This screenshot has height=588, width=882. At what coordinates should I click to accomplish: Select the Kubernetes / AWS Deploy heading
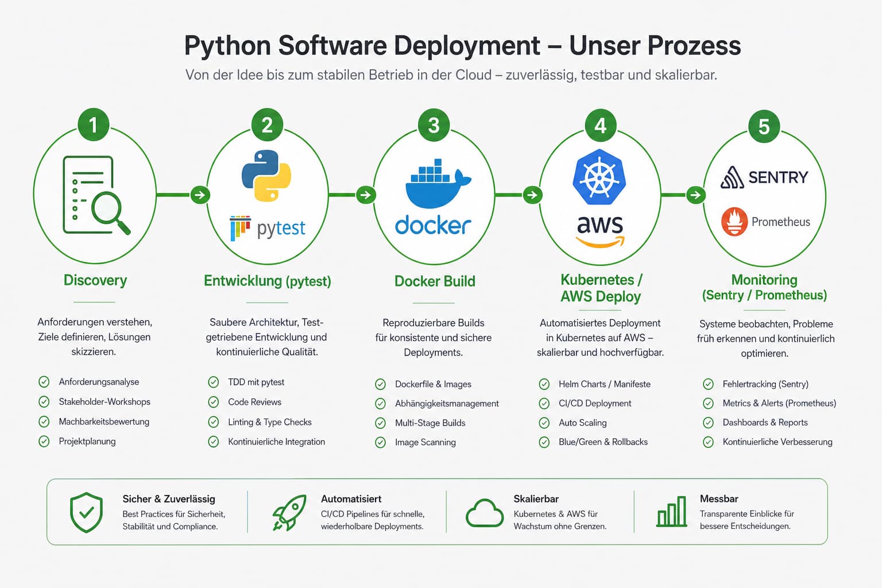(601, 288)
